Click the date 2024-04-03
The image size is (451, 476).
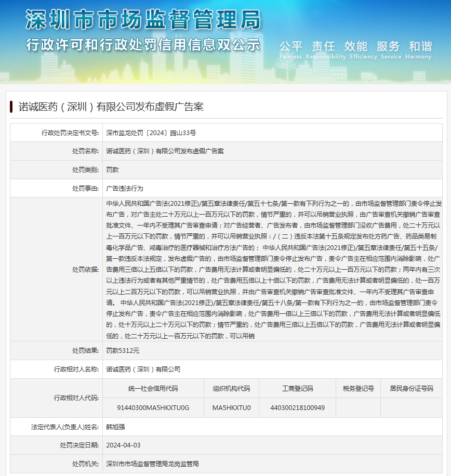[x=123, y=445]
